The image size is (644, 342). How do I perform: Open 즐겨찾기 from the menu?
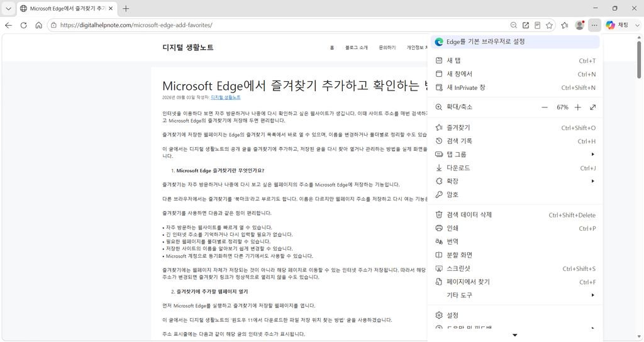[x=515, y=128]
